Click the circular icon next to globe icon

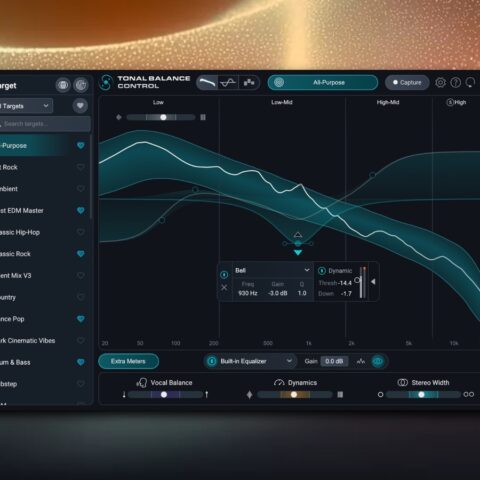[81, 85]
